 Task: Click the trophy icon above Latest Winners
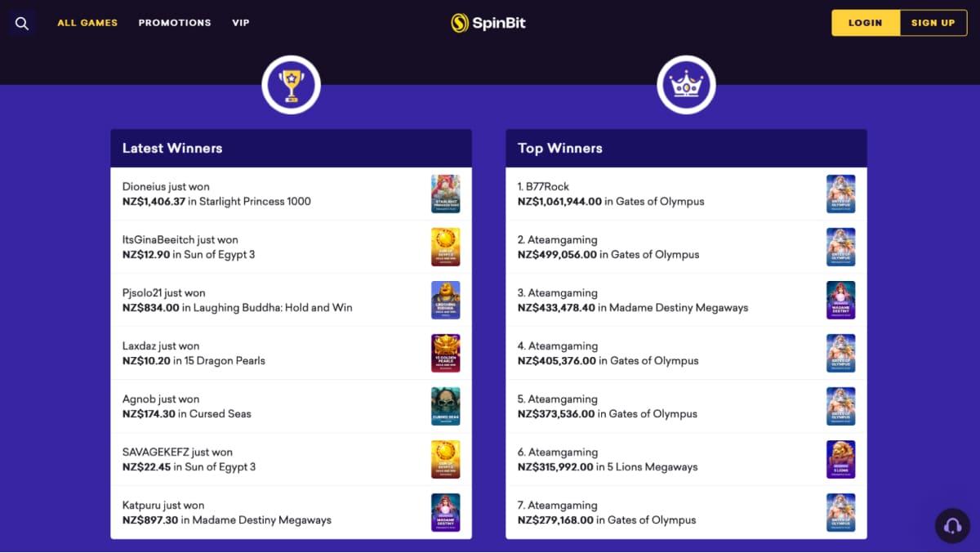coord(291,85)
